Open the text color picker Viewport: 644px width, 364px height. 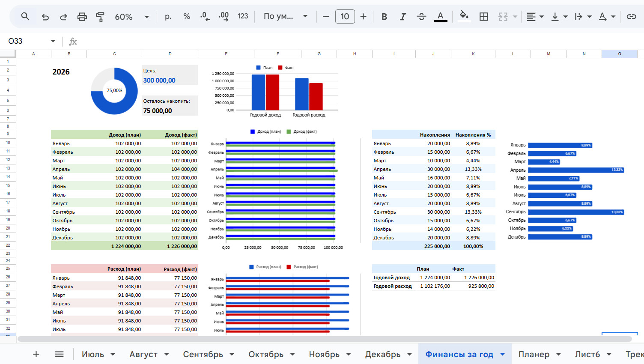tap(440, 17)
